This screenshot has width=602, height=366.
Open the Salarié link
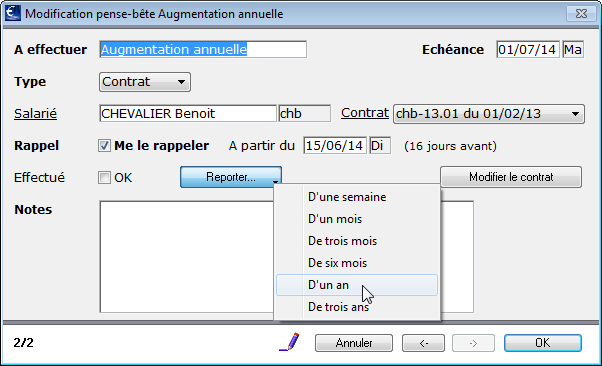pyautogui.click(x=35, y=114)
